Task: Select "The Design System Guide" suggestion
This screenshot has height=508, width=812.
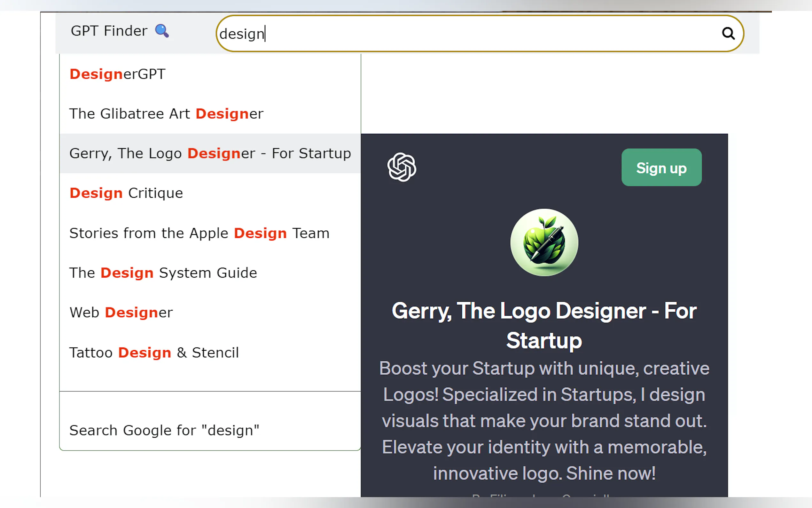Action: click(x=210, y=273)
